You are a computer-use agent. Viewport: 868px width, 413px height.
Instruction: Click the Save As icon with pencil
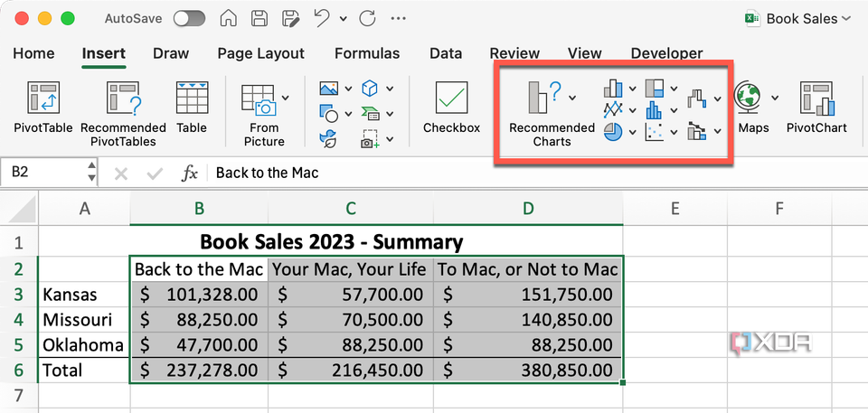click(x=290, y=18)
